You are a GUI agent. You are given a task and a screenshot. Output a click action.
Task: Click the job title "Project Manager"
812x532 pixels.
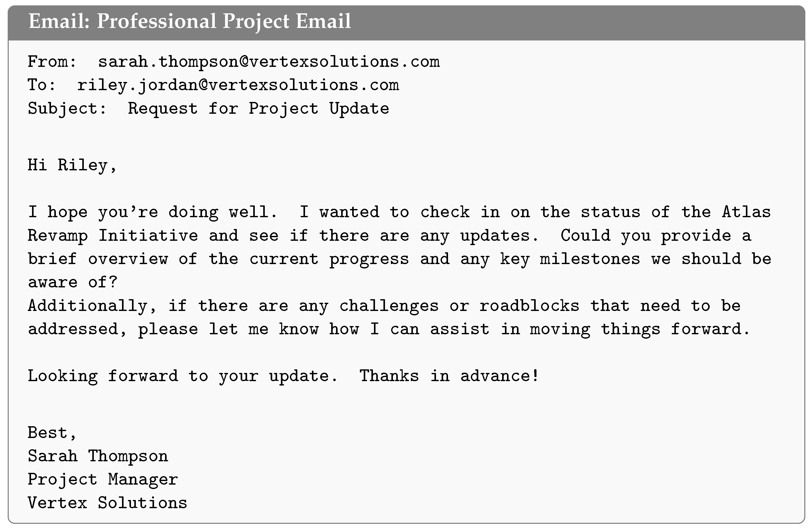tap(103, 480)
